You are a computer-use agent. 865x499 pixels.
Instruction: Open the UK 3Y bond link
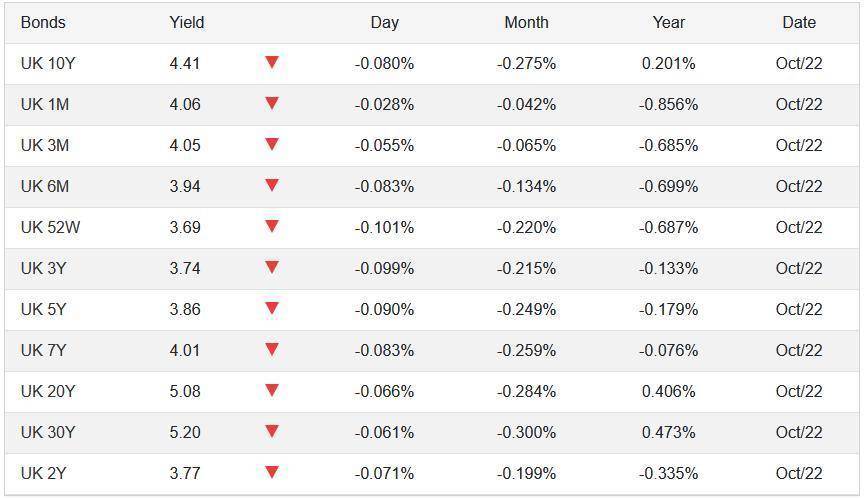coord(45,268)
